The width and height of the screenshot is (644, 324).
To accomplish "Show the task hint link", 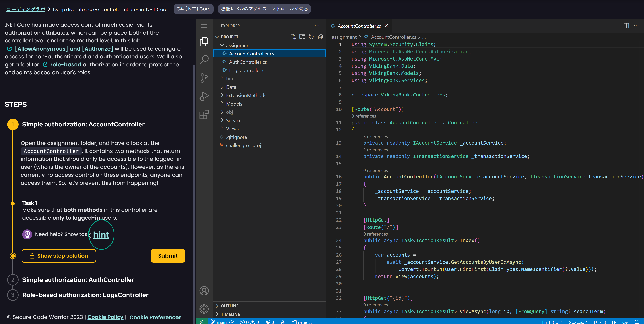I will [x=101, y=234].
